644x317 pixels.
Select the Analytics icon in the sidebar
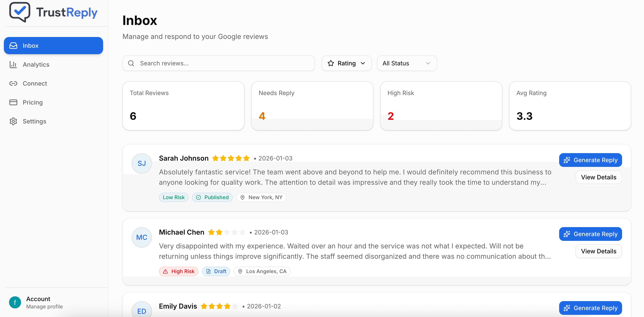[14, 65]
